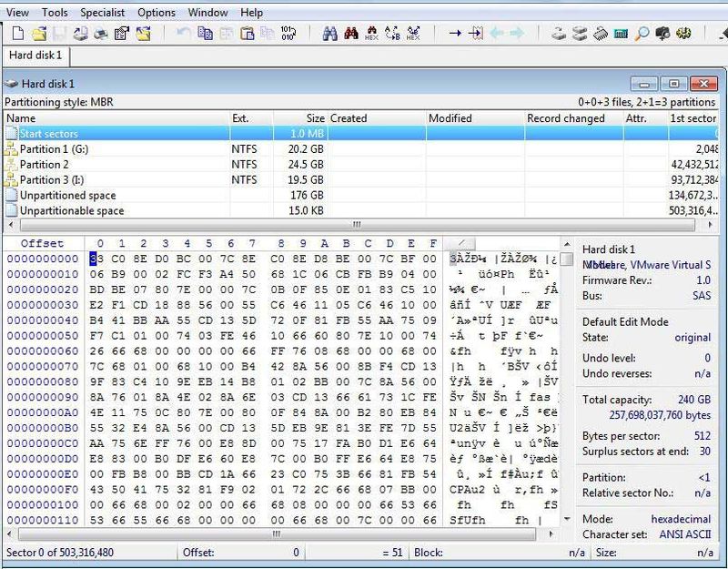
Task: Sort by the Record changed column header
Action: (574, 118)
